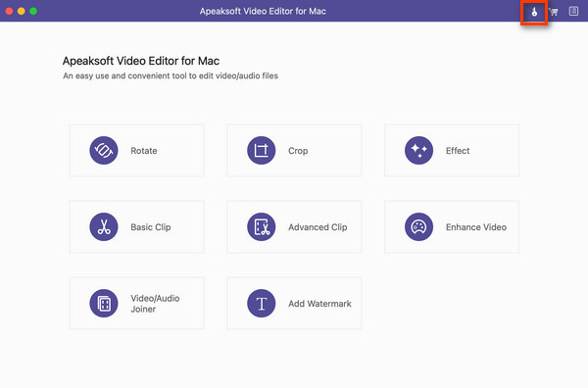
Task: Open the Advanced Clip label
Action: tap(318, 227)
